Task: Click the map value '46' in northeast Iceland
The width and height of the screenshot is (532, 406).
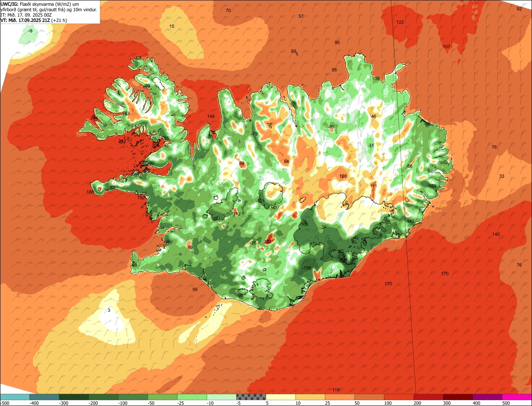Action: (374, 117)
